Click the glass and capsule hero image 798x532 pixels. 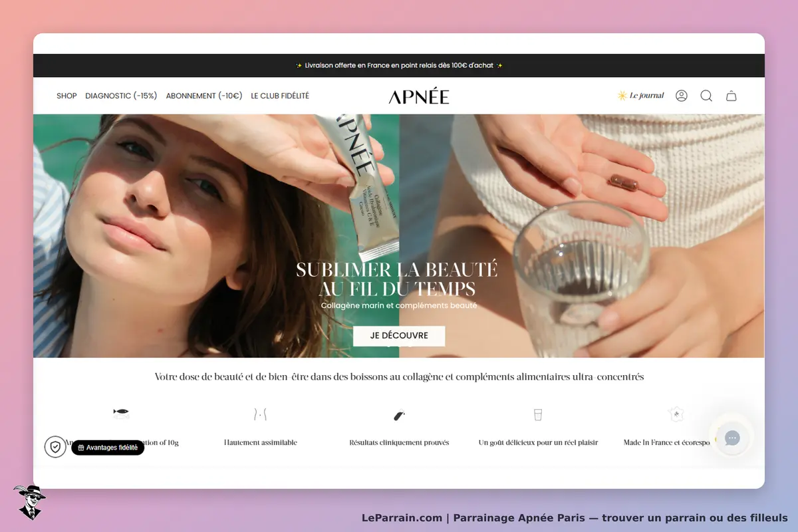click(582, 236)
